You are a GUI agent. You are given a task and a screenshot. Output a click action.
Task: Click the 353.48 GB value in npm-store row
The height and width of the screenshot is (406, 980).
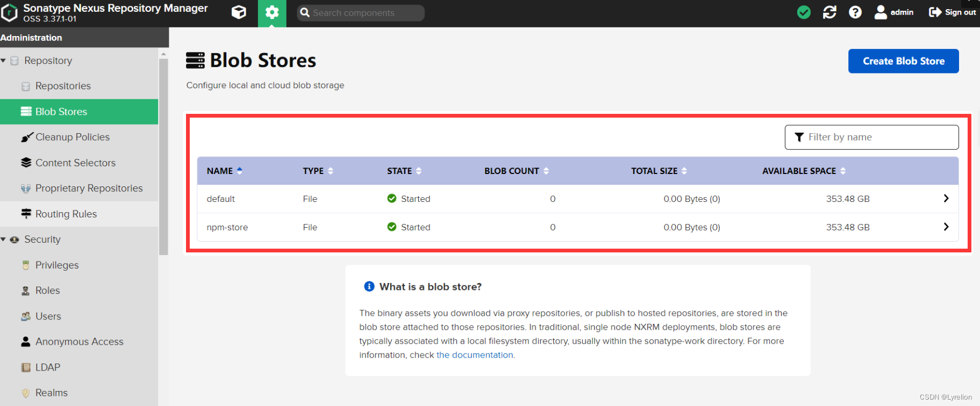pyautogui.click(x=848, y=227)
